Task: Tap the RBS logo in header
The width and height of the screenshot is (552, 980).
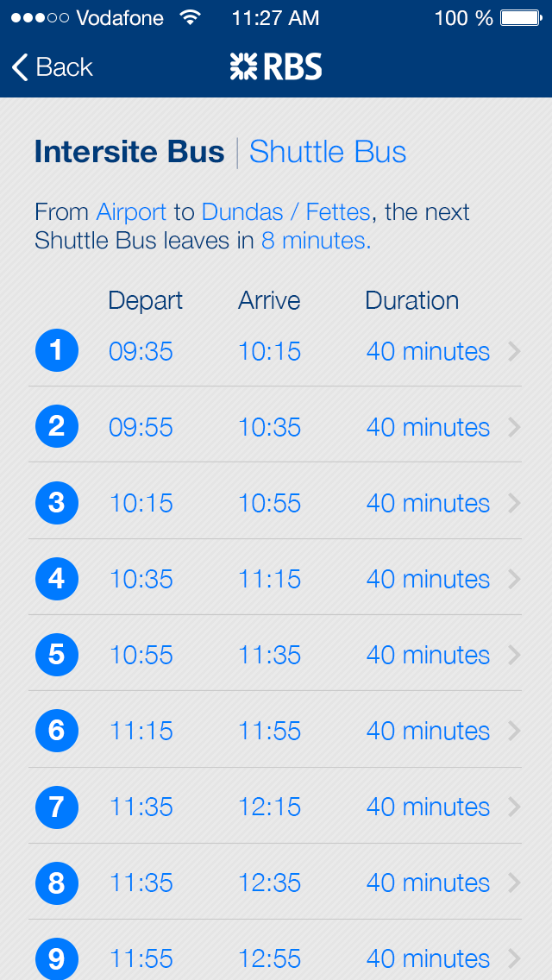Action: (276, 67)
